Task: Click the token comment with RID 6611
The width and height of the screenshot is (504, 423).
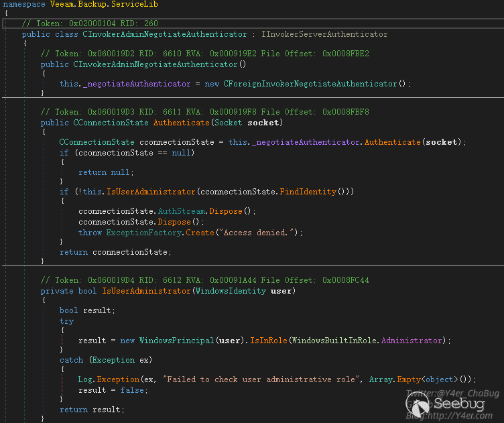Action: (204, 112)
